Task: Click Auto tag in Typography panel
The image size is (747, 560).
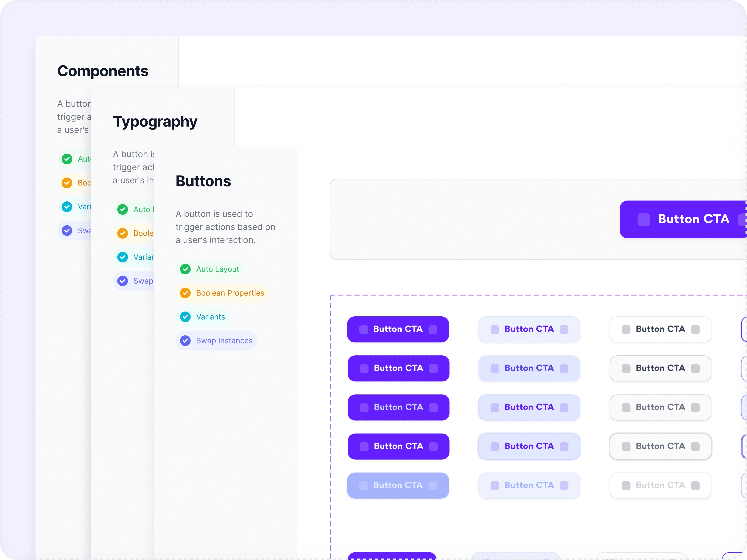Action: pyautogui.click(x=142, y=209)
